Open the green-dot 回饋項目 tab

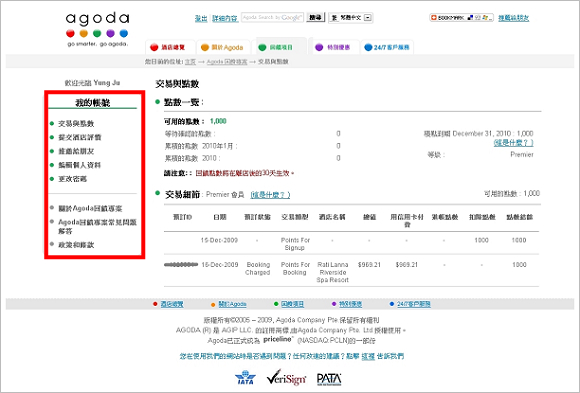click(279, 47)
